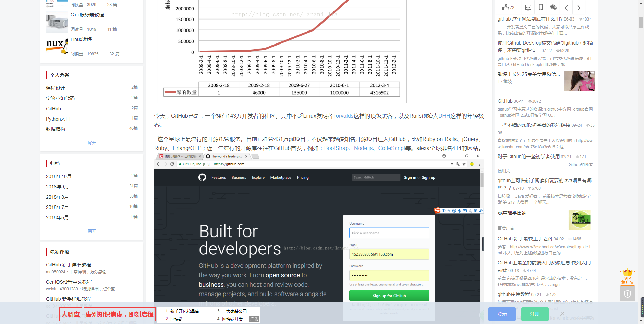Open the Linux讲解 column

tap(81, 39)
